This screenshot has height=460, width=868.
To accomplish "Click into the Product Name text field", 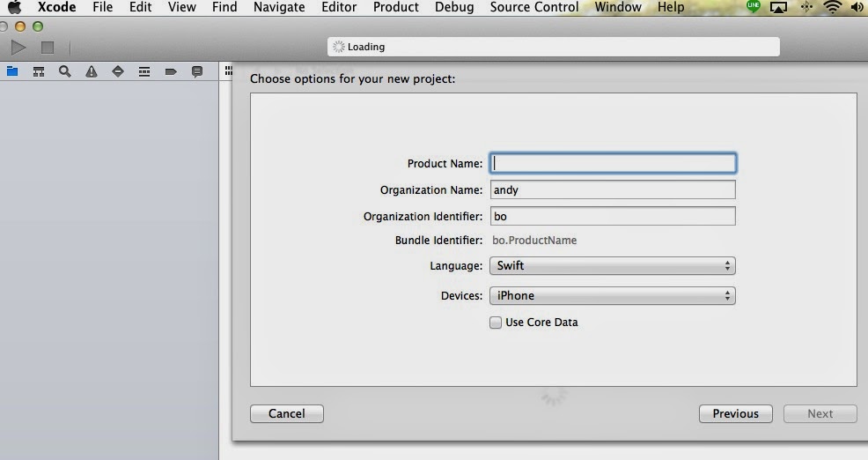I will [x=613, y=163].
